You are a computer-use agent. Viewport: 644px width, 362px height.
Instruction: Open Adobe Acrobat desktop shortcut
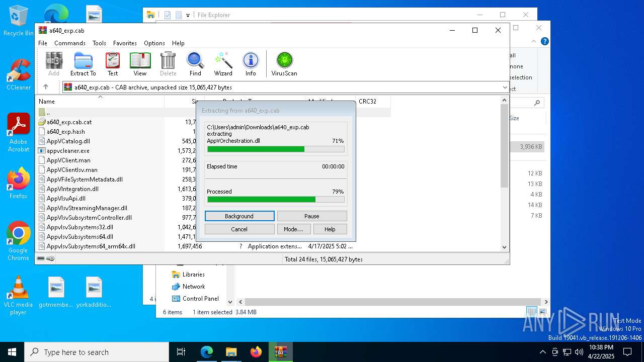coord(19,133)
